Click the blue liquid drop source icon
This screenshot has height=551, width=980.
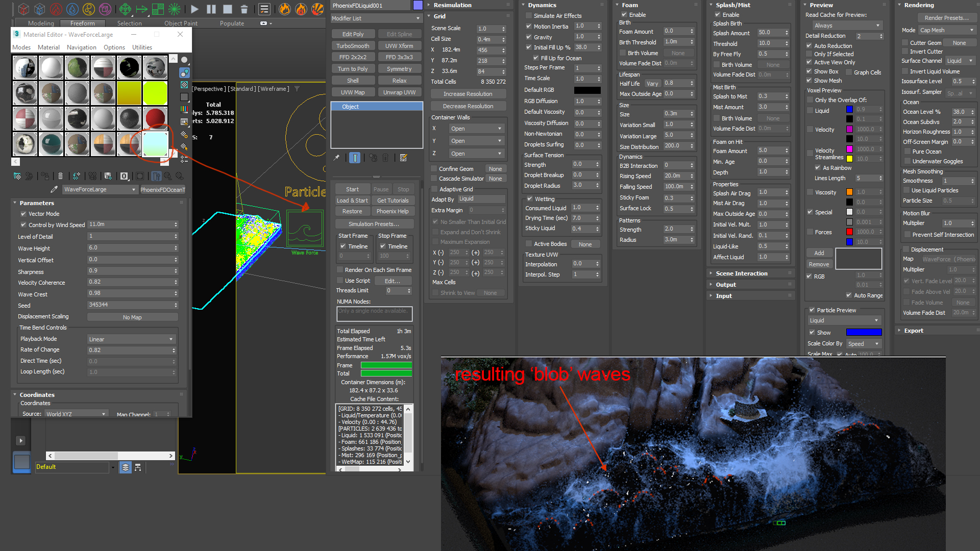pyautogui.click(x=72, y=9)
